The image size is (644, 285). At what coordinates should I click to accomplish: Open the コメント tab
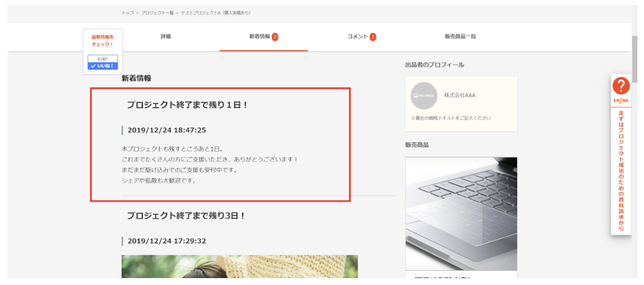[x=362, y=36]
